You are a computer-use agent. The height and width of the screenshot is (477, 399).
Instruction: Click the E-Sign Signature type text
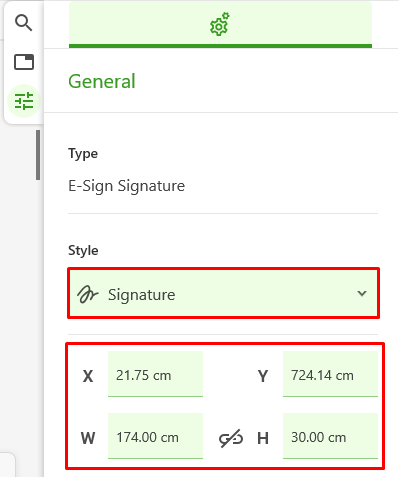point(126,186)
